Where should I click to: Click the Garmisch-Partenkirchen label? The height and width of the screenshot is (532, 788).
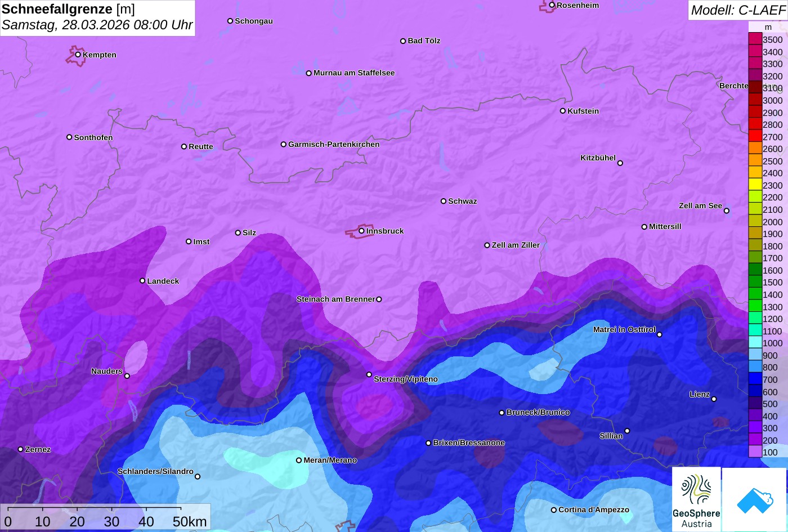pyautogui.click(x=334, y=144)
